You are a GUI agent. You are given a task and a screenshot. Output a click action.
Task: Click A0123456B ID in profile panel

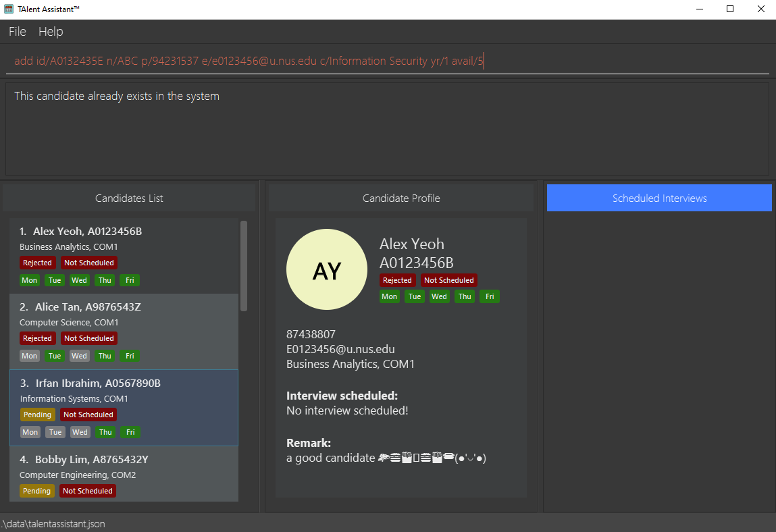[x=416, y=263]
